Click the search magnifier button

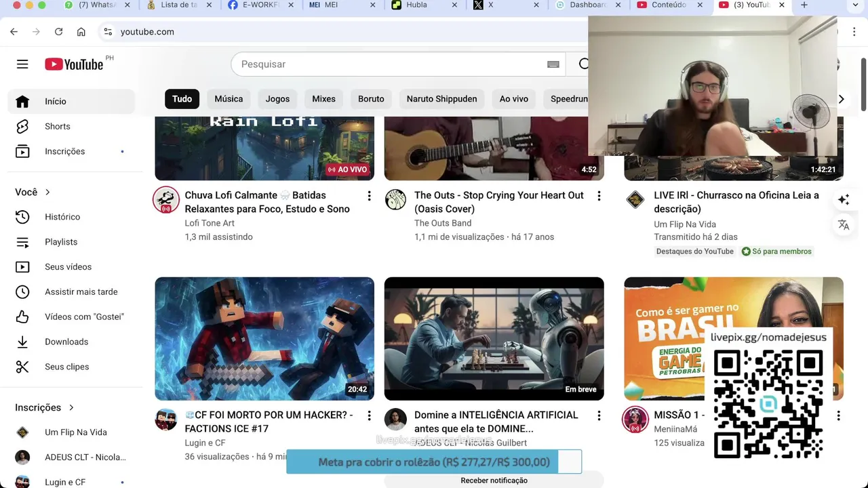pyautogui.click(x=584, y=64)
